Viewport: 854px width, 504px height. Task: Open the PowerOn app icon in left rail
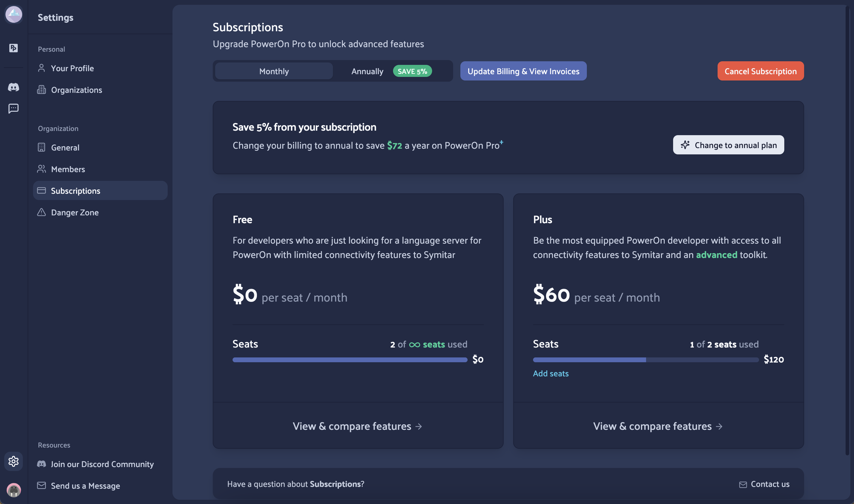(14, 48)
